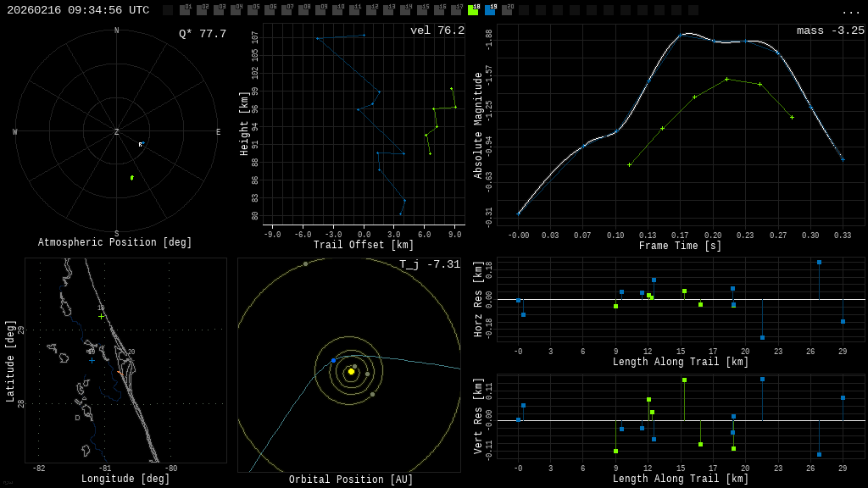
Task: Select the topmost blue height-plot point at 107 km
Action: click(364, 35)
